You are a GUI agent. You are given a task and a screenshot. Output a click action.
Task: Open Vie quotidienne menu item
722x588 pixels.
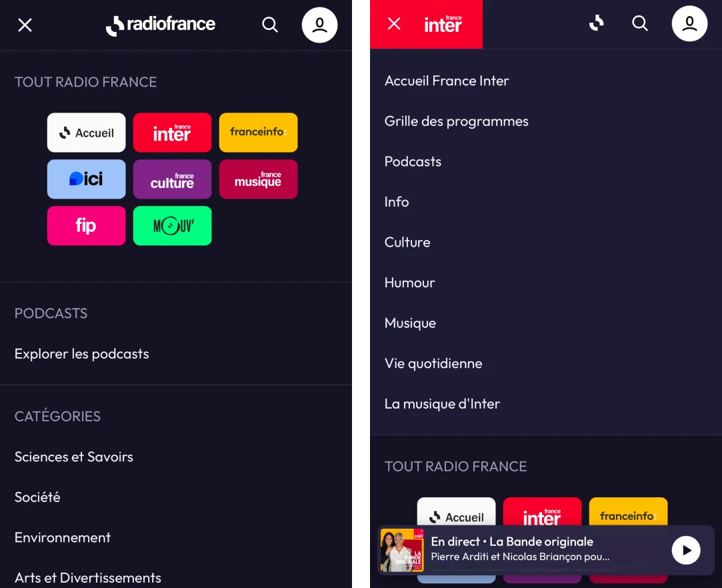[433, 363]
